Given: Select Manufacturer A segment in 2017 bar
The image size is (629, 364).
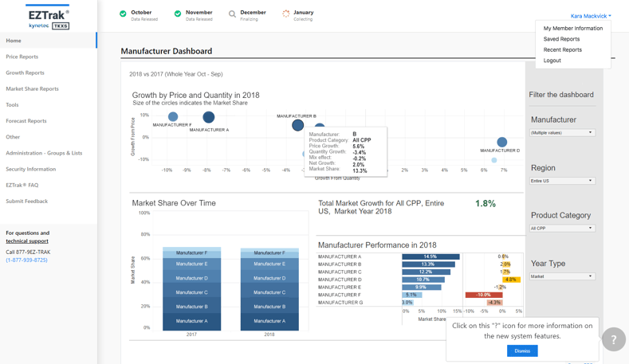Looking at the screenshot, I should [x=192, y=321].
